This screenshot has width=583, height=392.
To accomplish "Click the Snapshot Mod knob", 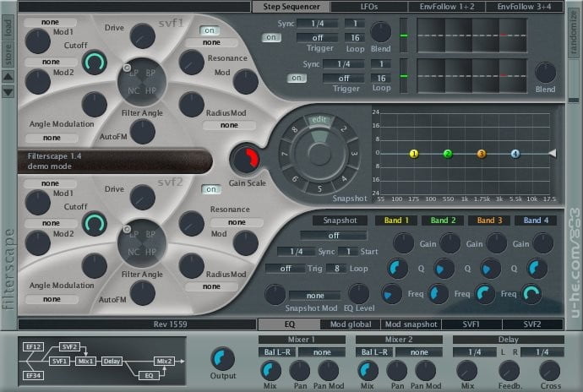I will [275, 295].
